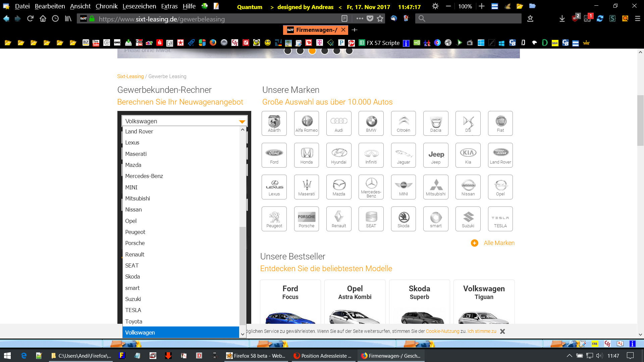Pick Toyota in the brand dropdown list

133,321
